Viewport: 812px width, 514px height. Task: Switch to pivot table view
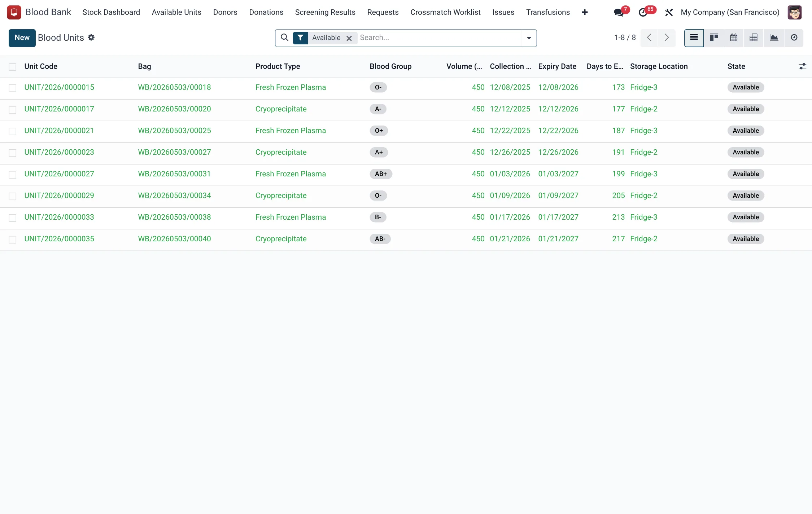753,38
